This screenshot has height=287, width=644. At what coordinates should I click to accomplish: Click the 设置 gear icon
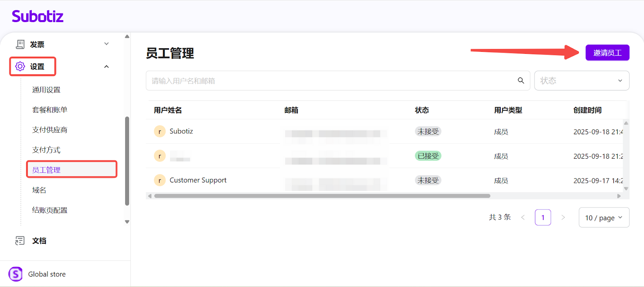[x=20, y=66]
